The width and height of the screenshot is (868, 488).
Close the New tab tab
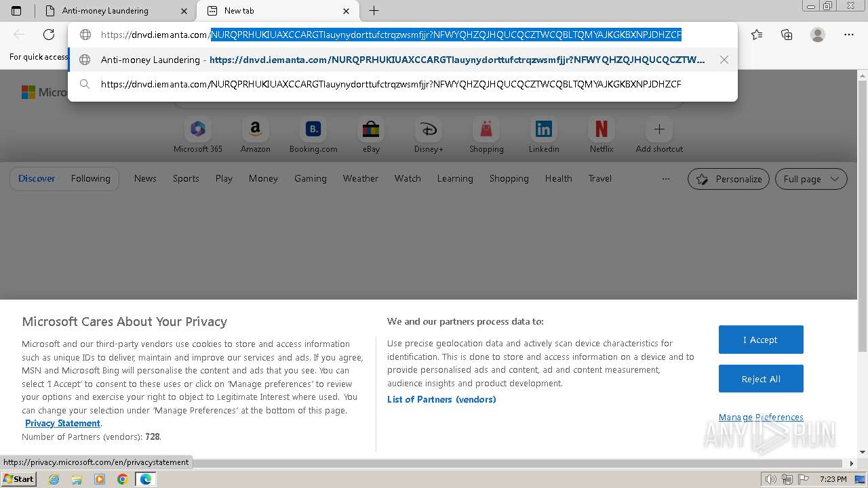pos(347,11)
